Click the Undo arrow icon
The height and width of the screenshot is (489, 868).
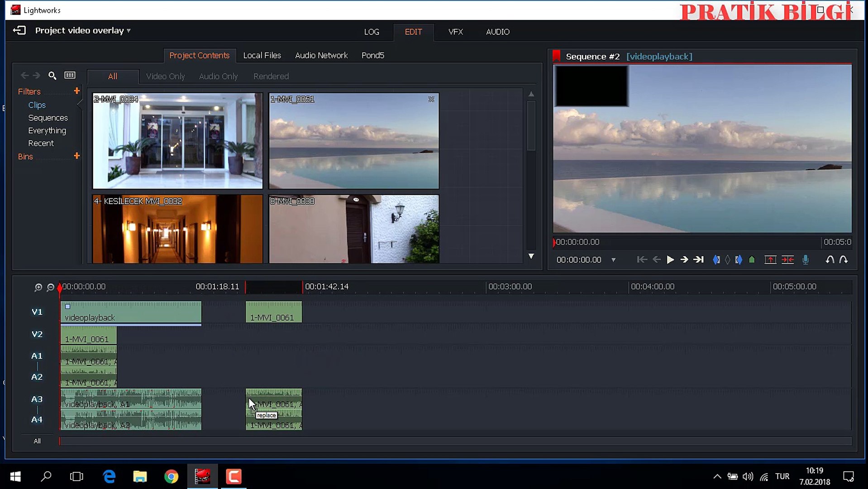pos(830,260)
